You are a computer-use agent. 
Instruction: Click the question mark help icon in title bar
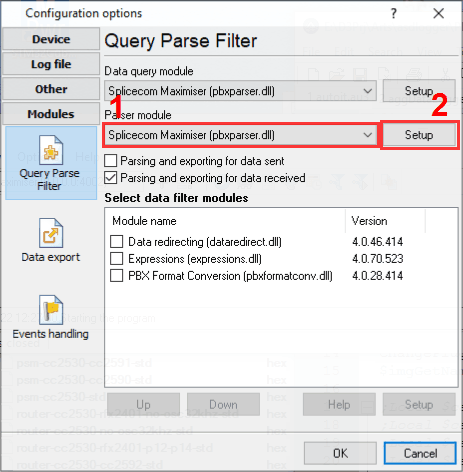click(x=394, y=14)
